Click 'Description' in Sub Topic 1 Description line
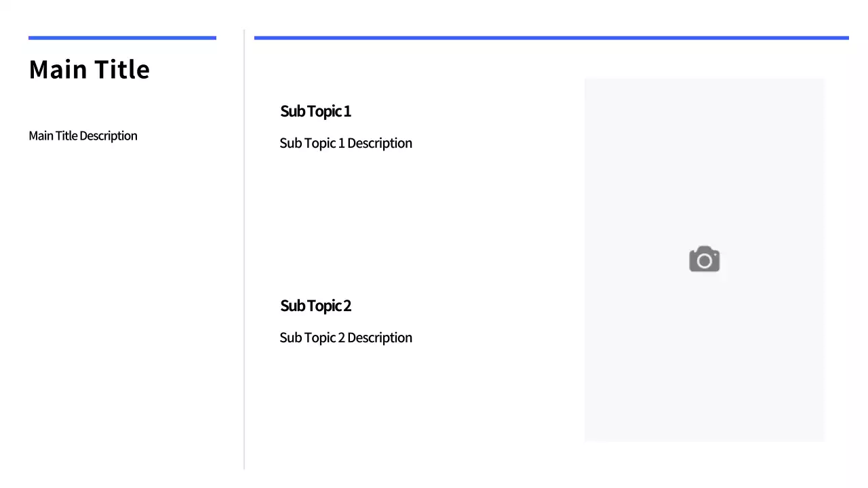Viewport: 868px width, 488px height. click(379, 143)
